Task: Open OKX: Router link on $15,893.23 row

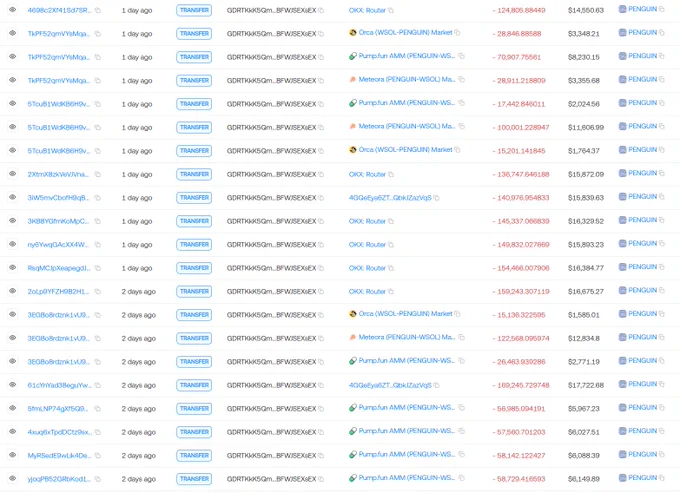Action: coord(367,245)
